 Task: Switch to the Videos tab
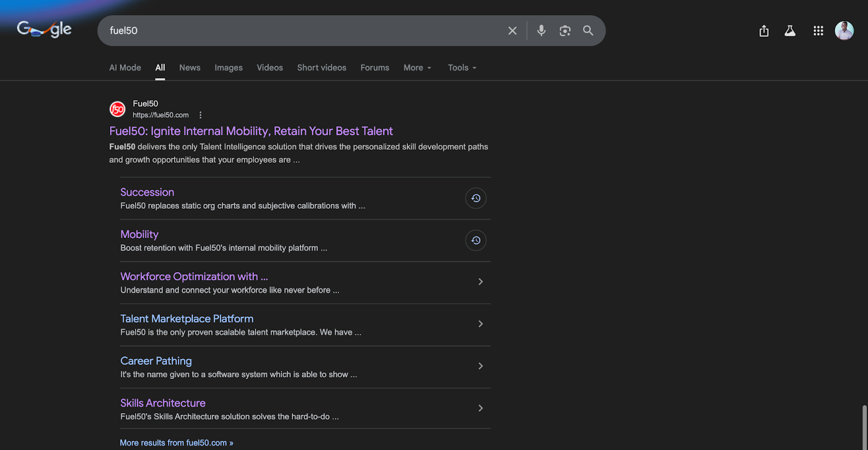tap(270, 68)
